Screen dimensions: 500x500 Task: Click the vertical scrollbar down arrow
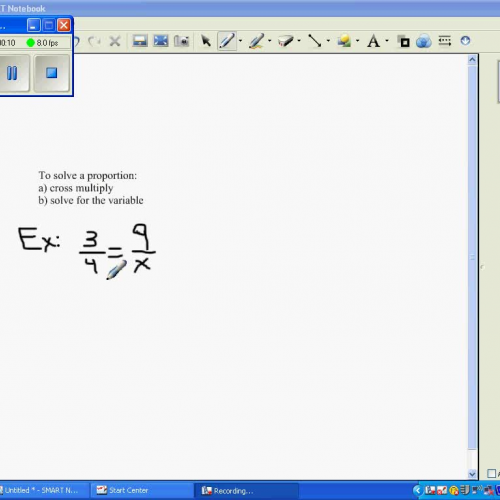tap(472, 474)
